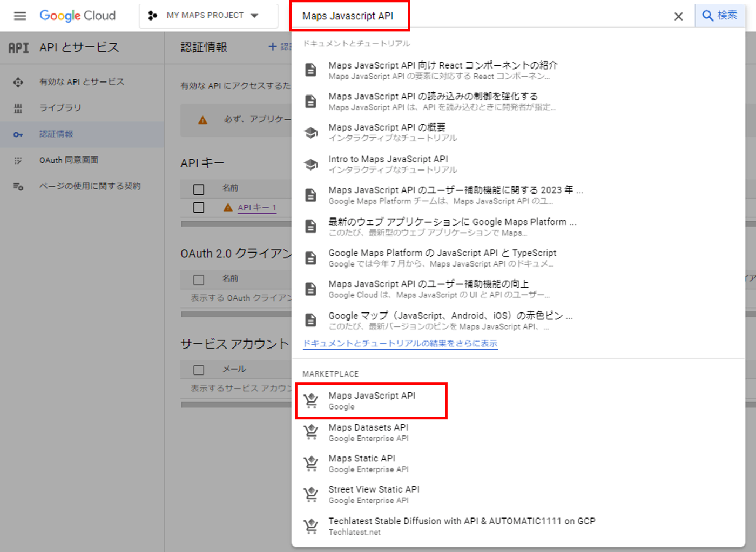
Task: Open 有効な API とサービス in sidebar
Action: pos(82,82)
